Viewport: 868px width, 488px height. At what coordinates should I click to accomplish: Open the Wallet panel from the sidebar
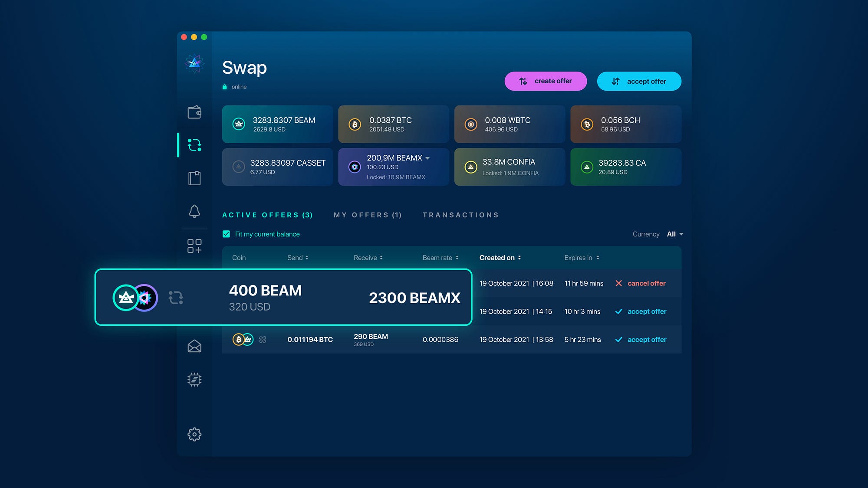[x=194, y=112]
